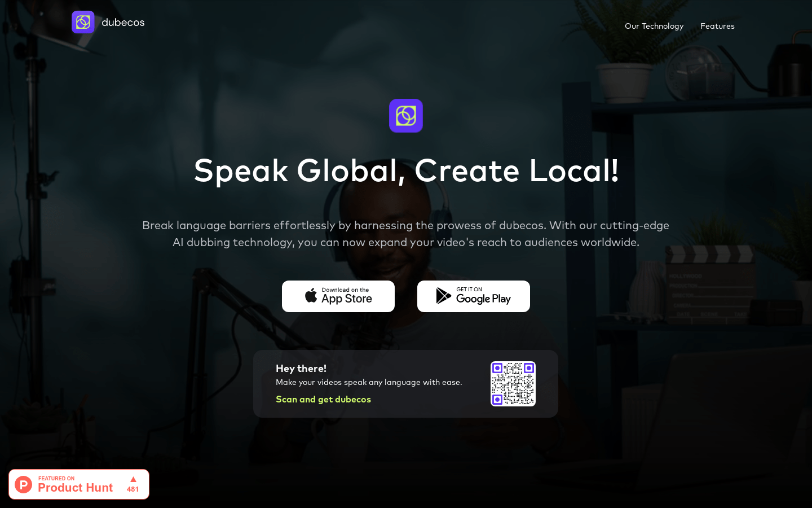Screen dimensions: 812x508
Task: Click the Product Hunt P logo icon
Action: pyautogui.click(x=24, y=484)
